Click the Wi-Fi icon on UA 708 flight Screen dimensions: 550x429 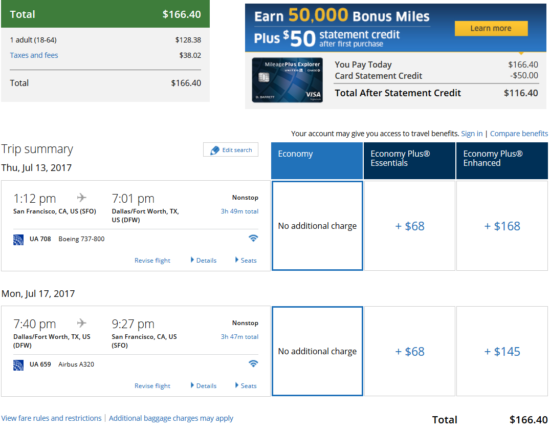coord(253,238)
